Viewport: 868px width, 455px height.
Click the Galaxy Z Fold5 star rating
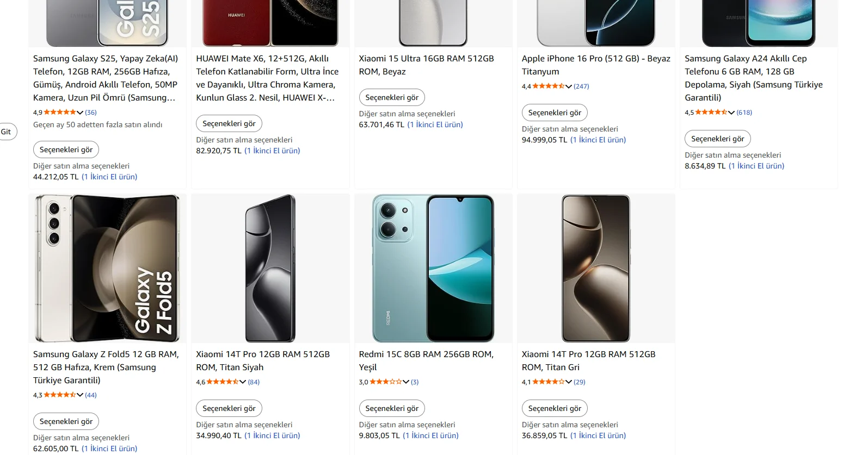59,395
